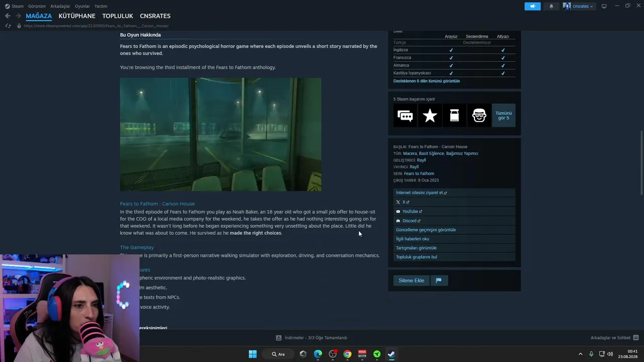
Task: View all 6 supported languages link
Action: pos(427,81)
